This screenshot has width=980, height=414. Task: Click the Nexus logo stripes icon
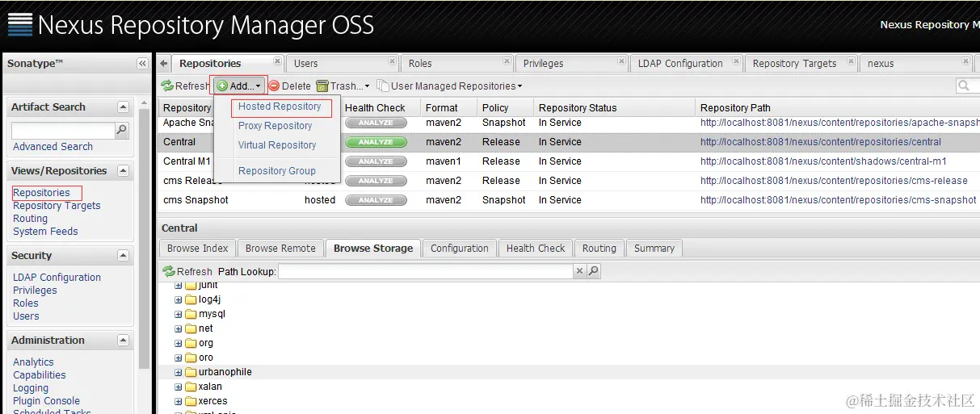20,24
